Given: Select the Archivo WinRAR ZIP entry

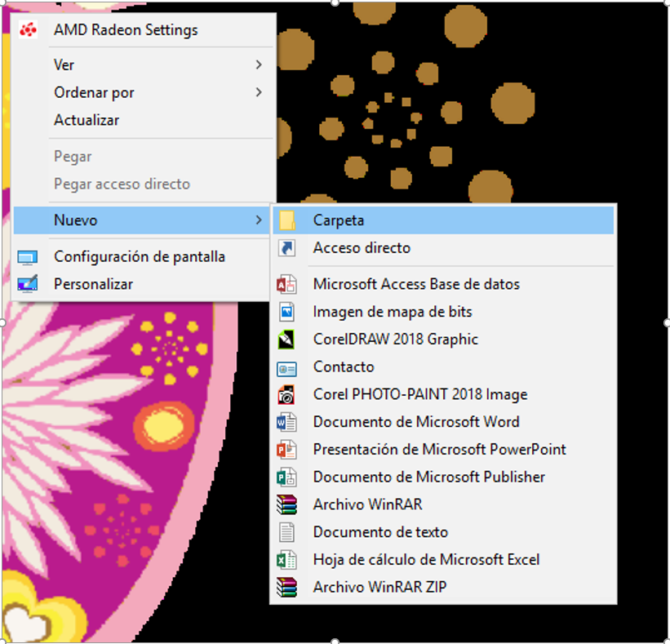Looking at the screenshot, I should tap(443, 587).
